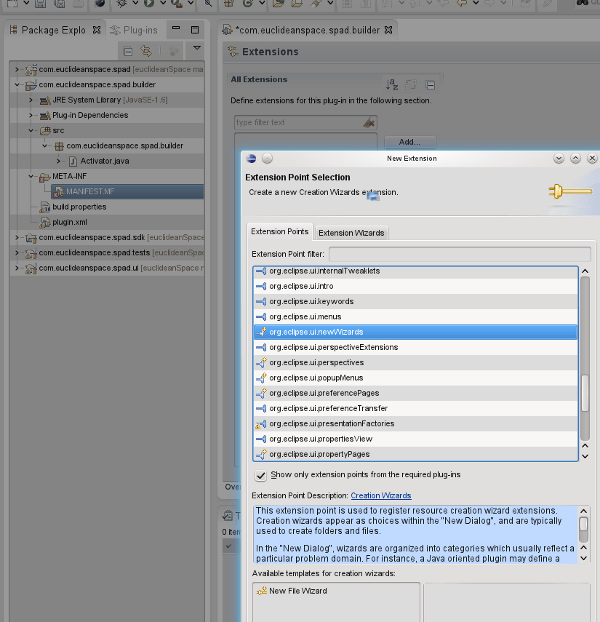Select org.eclipse.ui.propertyPages extension point

click(416, 454)
